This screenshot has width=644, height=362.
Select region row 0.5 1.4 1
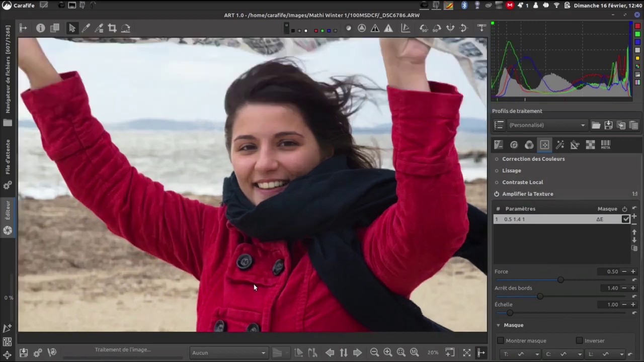(561, 219)
